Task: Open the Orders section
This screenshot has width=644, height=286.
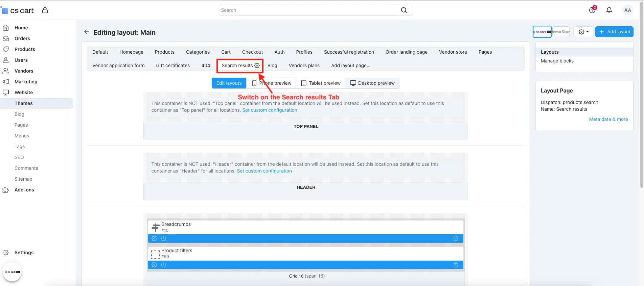Action: coord(22,38)
